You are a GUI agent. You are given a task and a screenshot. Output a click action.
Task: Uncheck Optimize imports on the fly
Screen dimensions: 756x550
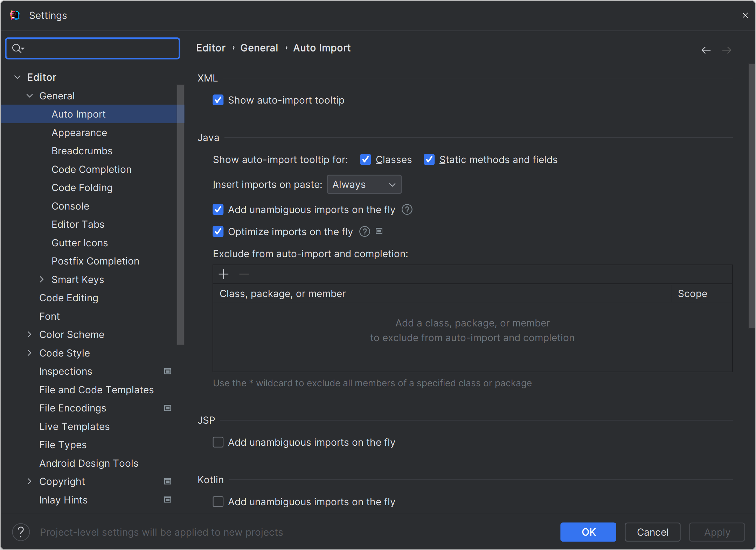pos(218,232)
